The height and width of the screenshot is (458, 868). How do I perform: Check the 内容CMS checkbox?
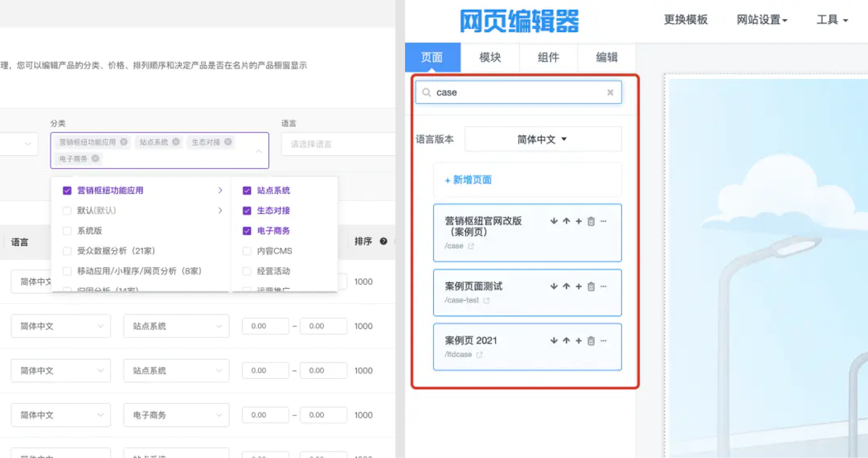click(247, 250)
